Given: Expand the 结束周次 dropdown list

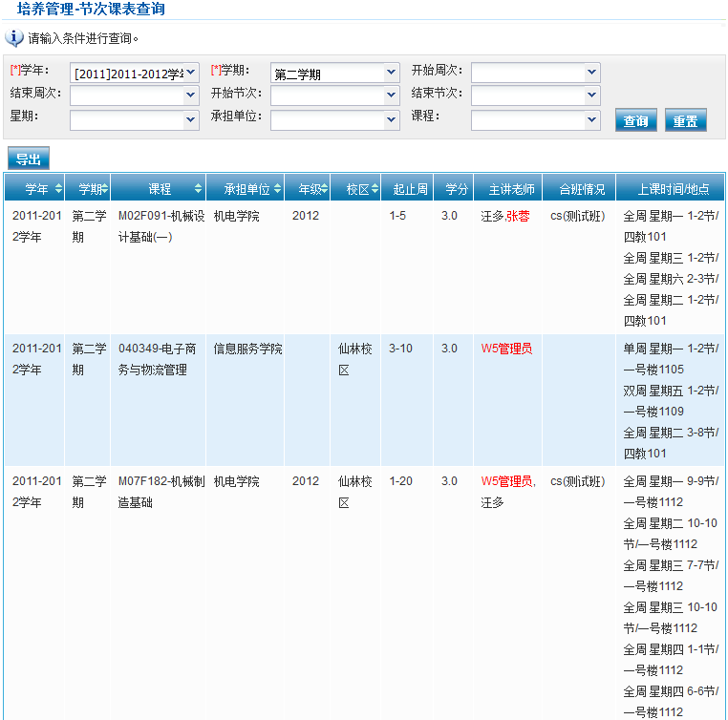Looking at the screenshot, I should 134,95.
